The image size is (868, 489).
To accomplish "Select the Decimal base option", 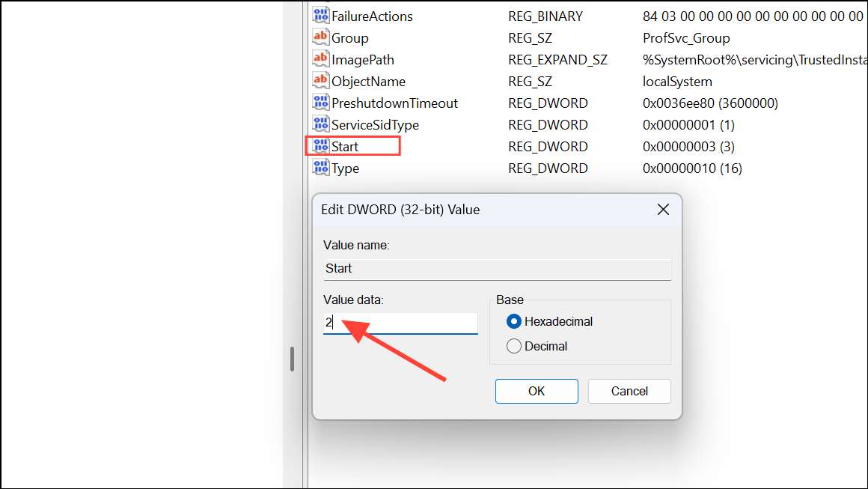I will 516,346.
